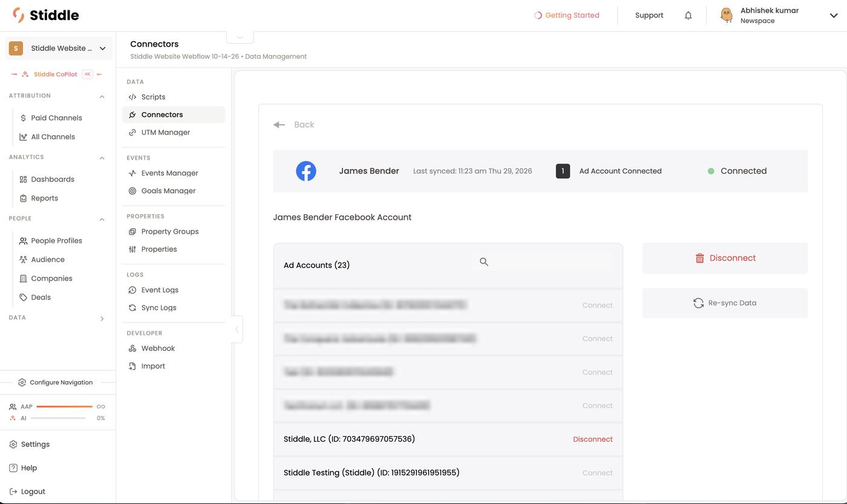The height and width of the screenshot is (504, 847).
Task: Click the Configure Navigation gear icon
Action: click(x=22, y=382)
